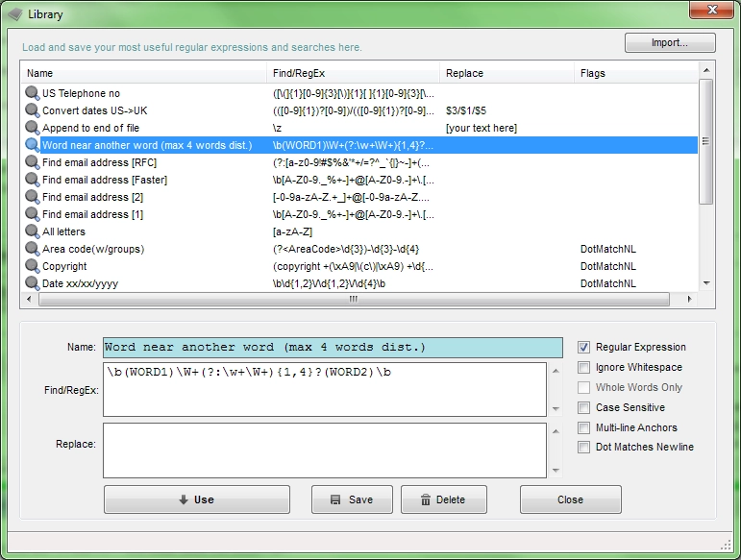The width and height of the screenshot is (741, 560).
Task: Click magnifier icon of Word near another word row
Action: [32, 145]
